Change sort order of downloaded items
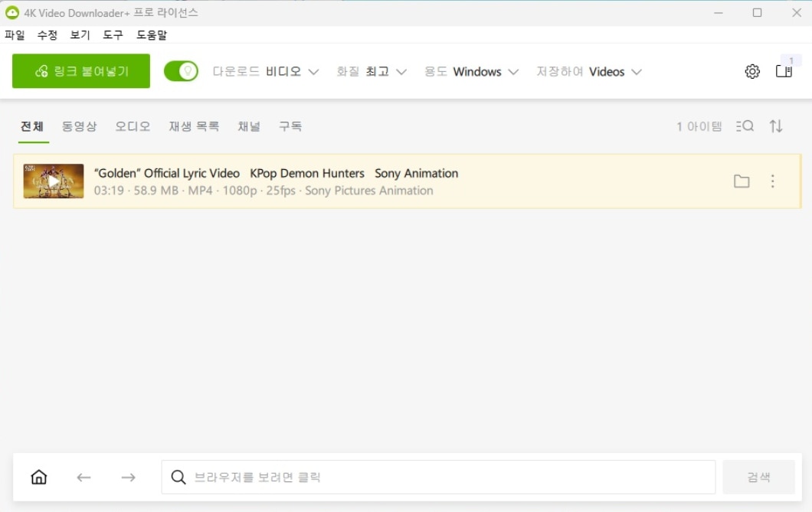 [x=776, y=126]
